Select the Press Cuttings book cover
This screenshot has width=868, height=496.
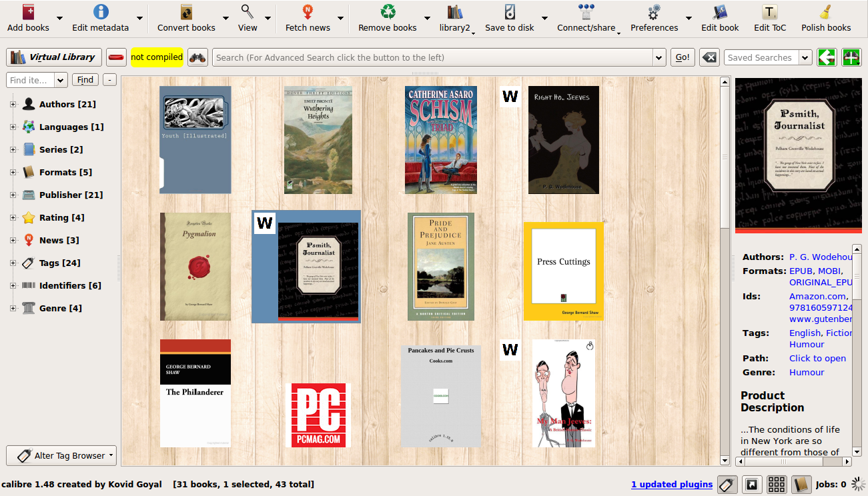click(x=564, y=271)
